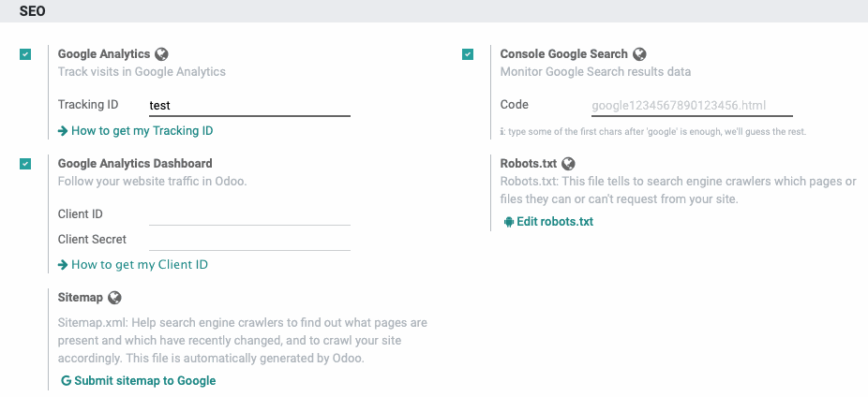This screenshot has width=868, height=397.
Task: Click the globe icon beside Google Analytics
Action: [161, 54]
